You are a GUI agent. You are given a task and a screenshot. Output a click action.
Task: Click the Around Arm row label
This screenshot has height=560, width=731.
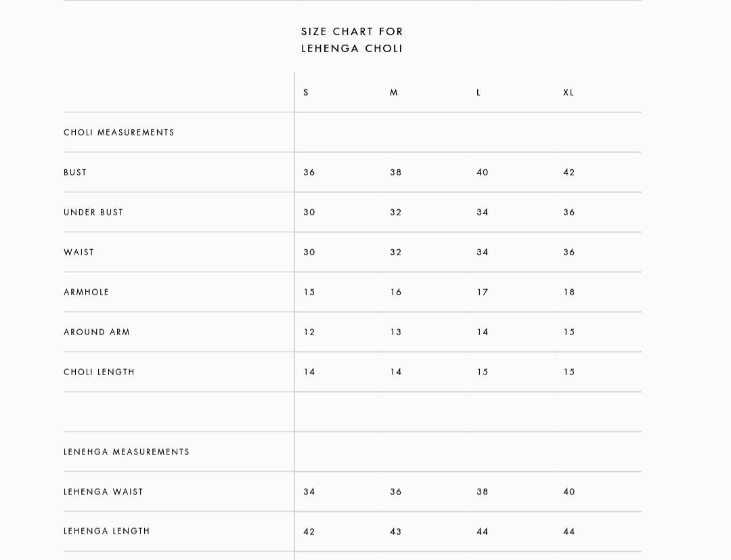coord(97,332)
